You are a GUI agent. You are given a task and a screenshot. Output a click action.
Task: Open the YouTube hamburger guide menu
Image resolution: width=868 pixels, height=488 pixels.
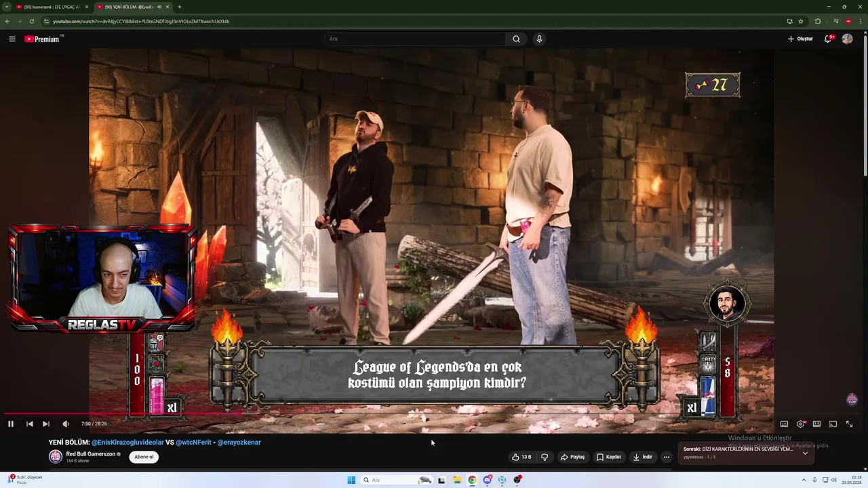coord(12,39)
